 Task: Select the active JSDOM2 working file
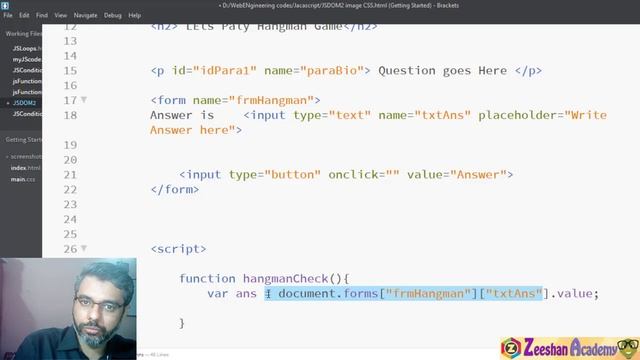(x=24, y=103)
